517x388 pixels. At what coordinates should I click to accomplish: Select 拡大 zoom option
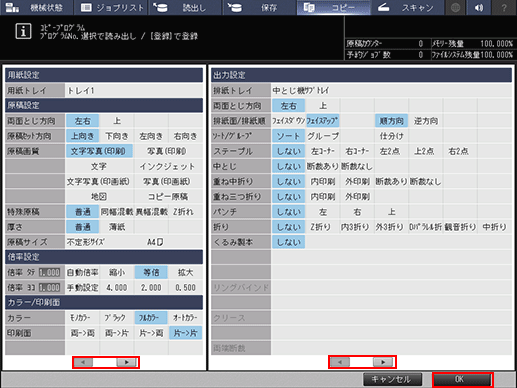pos(185,272)
